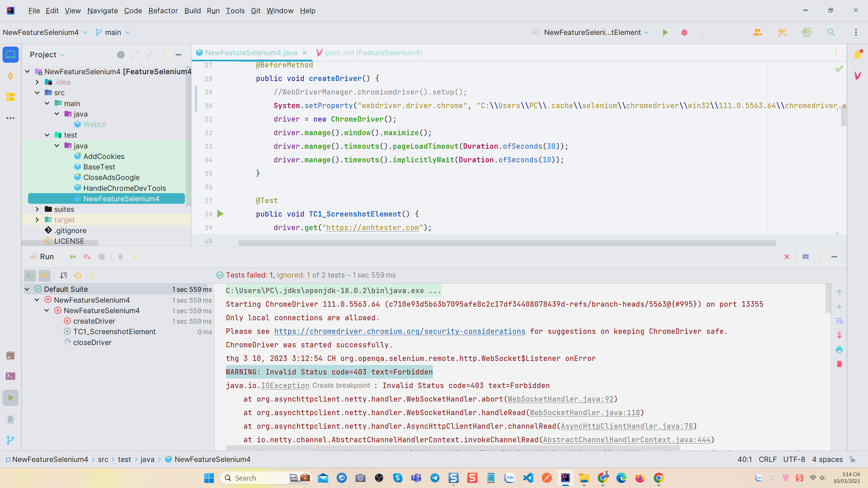The image size is (868, 488).
Task: Select HandleChromeDevTools class in tree
Action: 124,188
